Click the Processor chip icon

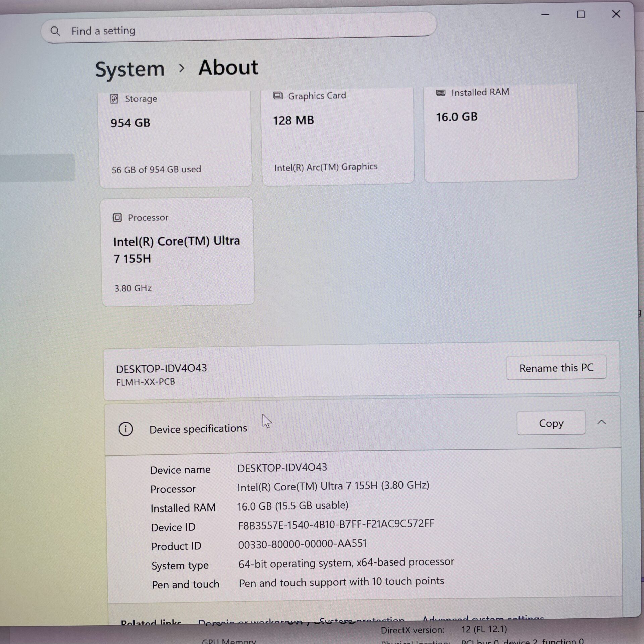[x=117, y=218]
